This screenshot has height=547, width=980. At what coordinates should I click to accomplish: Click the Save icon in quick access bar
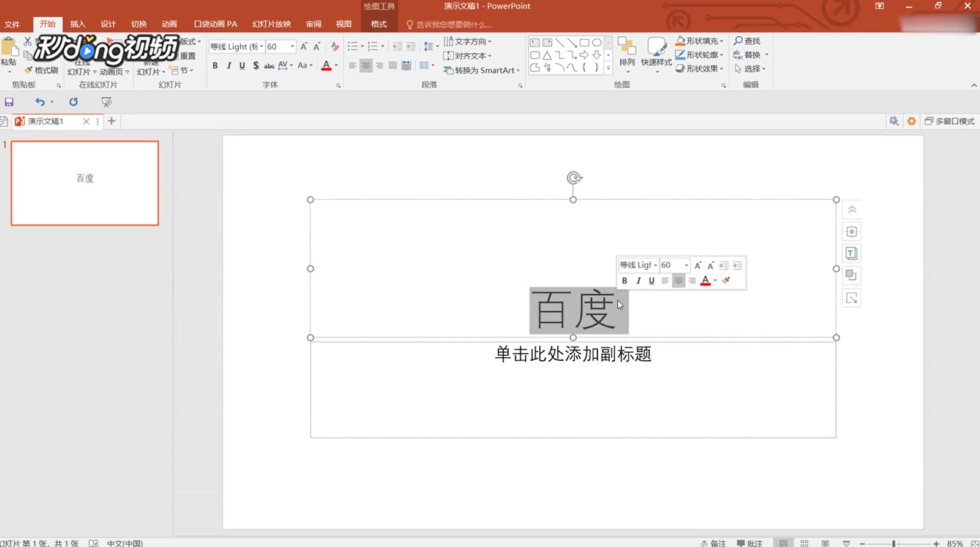tap(9, 102)
